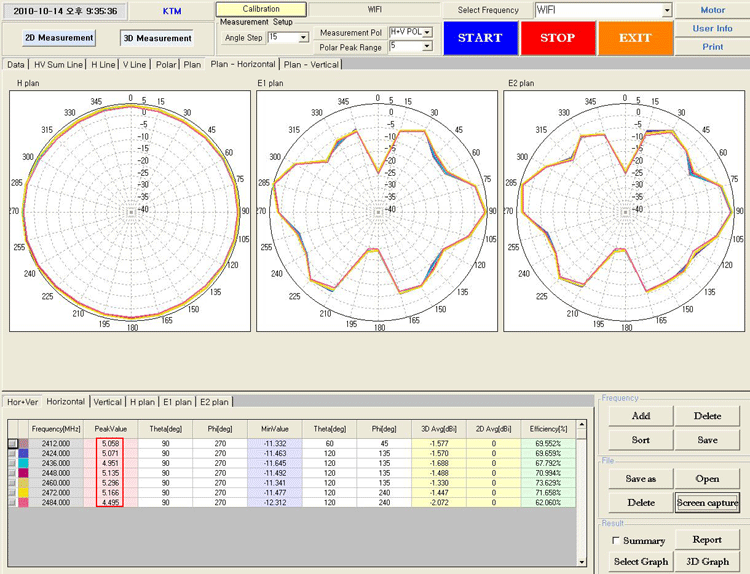The image size is (750, 574).
Task: Click the table scrollbar up arrow
Action: point(582,424)
